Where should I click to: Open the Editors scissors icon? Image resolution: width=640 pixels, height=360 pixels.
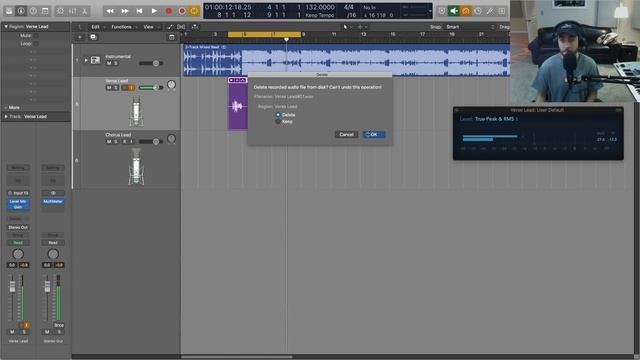tap(84, 11)
